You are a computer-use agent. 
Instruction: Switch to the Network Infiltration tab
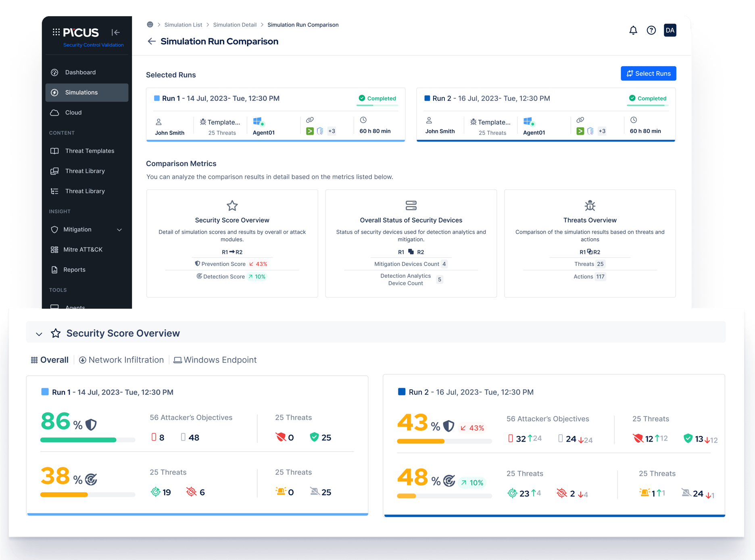coord(121,360)
